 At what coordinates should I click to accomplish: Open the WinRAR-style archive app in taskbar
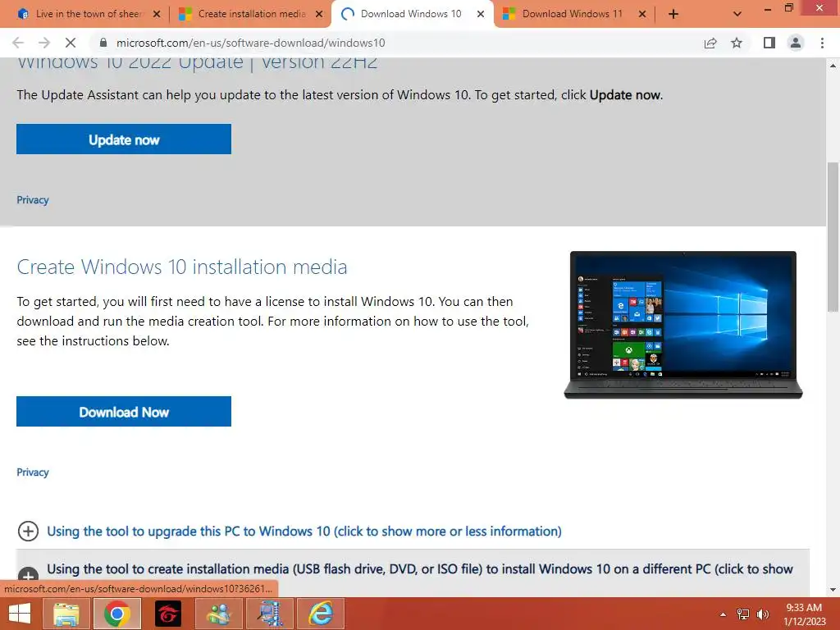pos(270,614)
